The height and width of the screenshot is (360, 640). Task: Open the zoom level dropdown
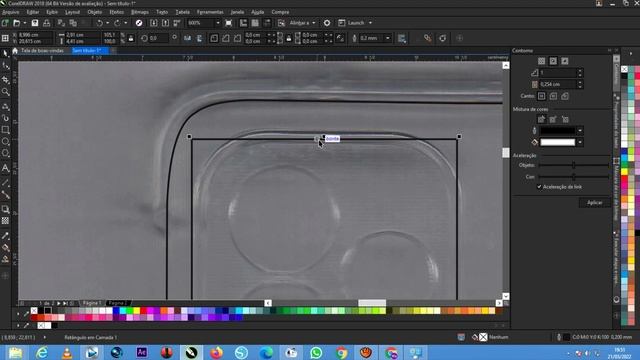(x=218, y=23)
